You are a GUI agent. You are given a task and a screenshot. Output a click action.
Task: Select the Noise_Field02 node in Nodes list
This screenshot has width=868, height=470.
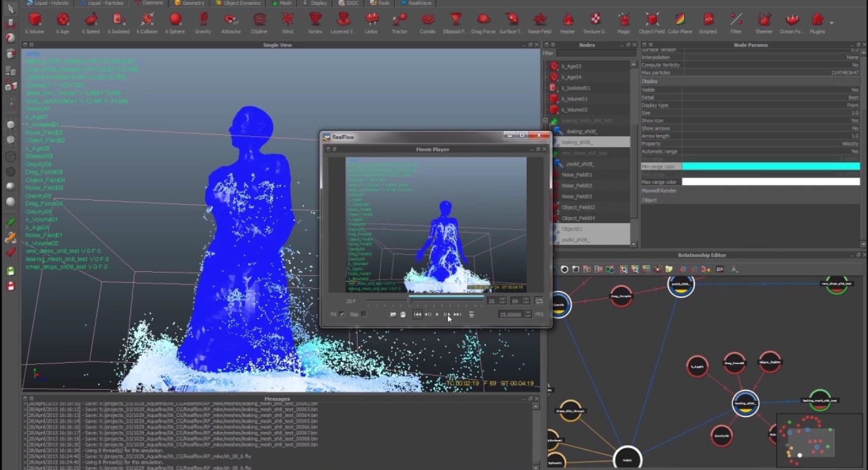click(x=577, y=186)
